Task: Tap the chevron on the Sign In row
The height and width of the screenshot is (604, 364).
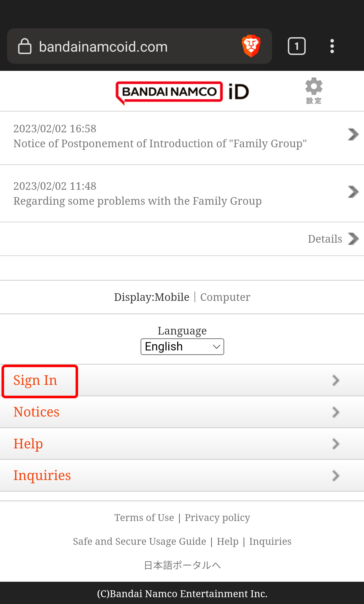Action: (x=336, y=380)
